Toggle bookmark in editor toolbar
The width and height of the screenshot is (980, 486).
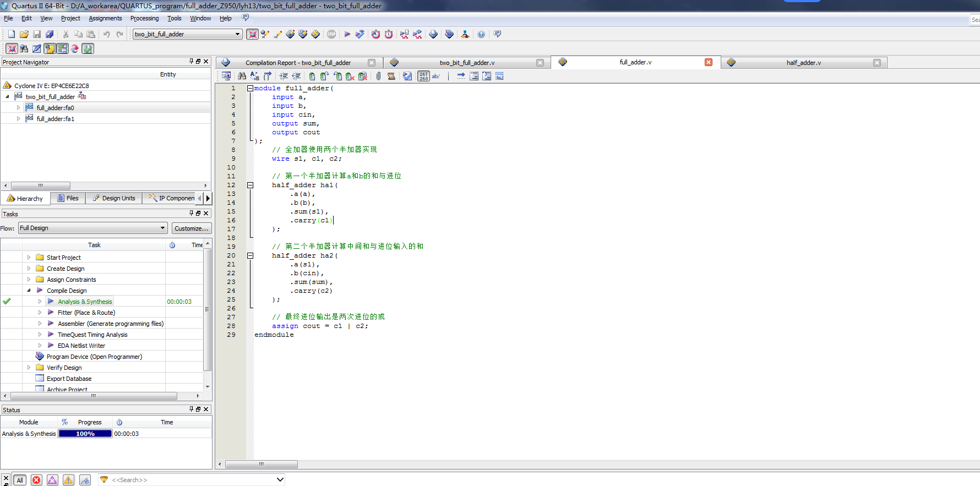click(312, 76)
